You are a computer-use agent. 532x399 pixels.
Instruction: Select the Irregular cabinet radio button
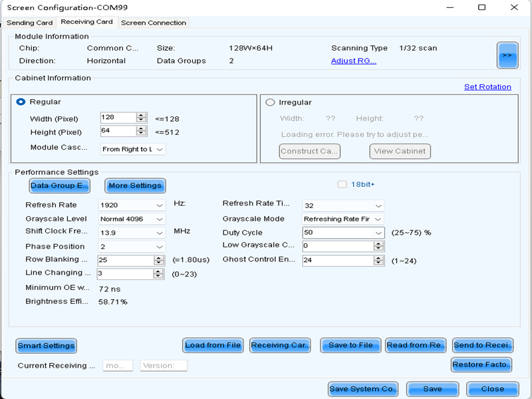[270, 102]
